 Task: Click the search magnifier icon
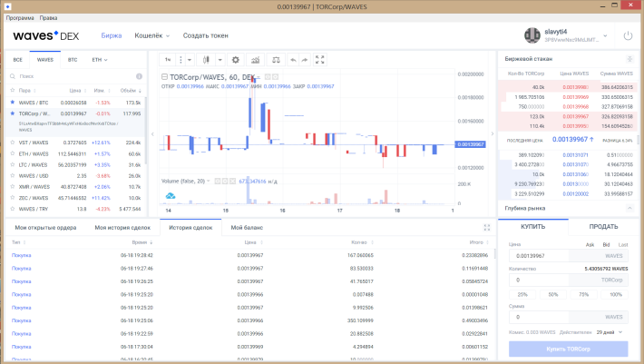click(13, 76)
